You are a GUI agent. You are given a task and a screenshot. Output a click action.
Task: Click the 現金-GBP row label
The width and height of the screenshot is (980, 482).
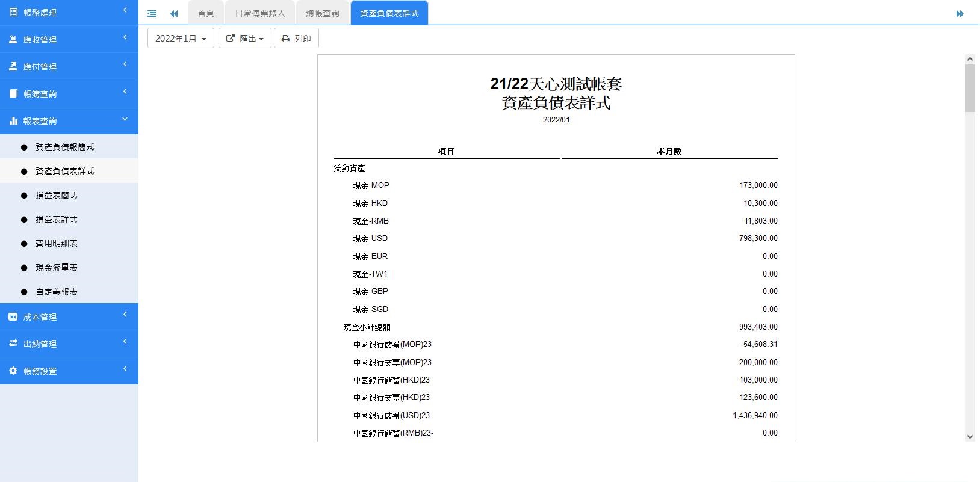point(370,292)
